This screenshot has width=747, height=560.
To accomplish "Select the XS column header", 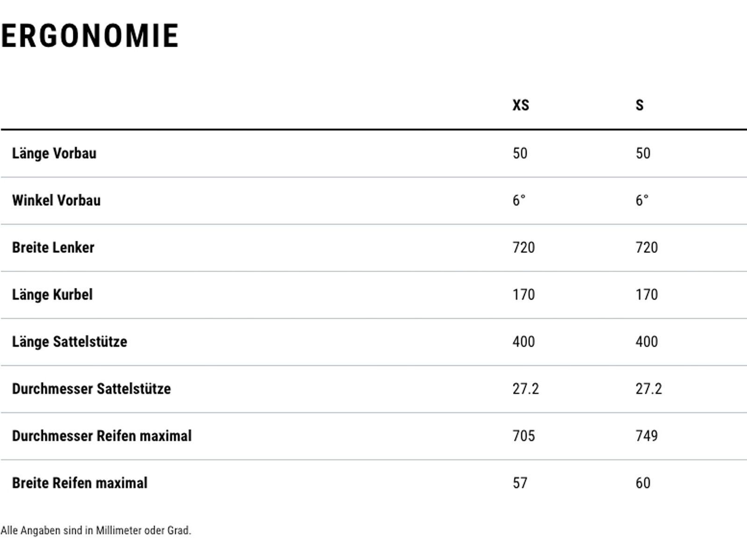I will click(521, 105).
